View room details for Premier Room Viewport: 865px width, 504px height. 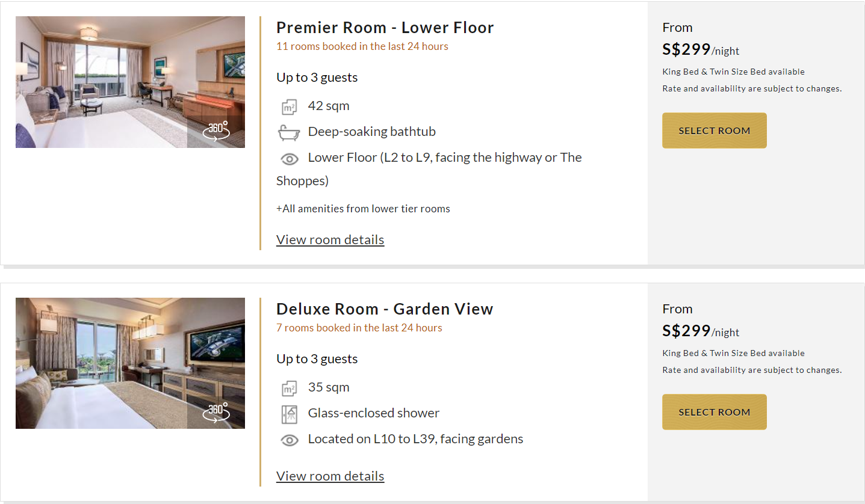330,239
